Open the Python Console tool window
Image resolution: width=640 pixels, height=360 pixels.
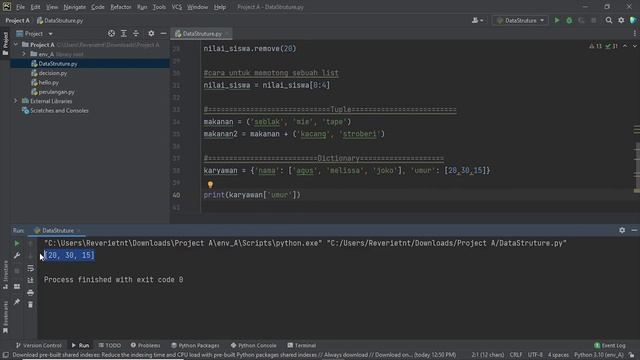coord(253,345)
